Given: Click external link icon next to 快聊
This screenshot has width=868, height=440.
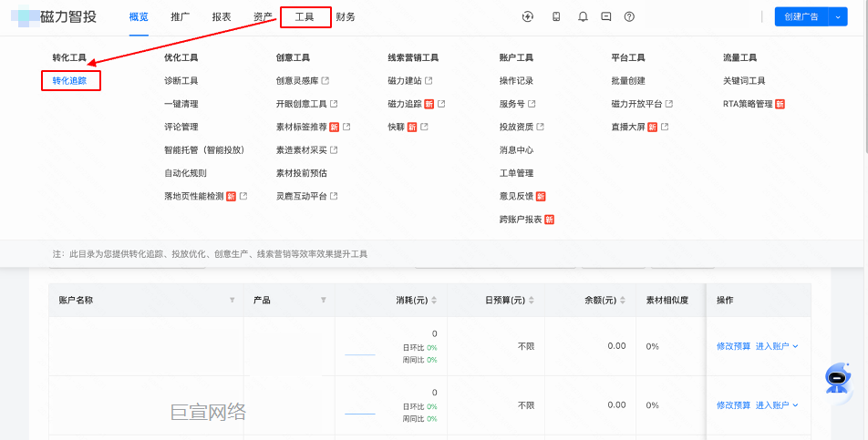Looking at the screenshot, I should [424, 128].
